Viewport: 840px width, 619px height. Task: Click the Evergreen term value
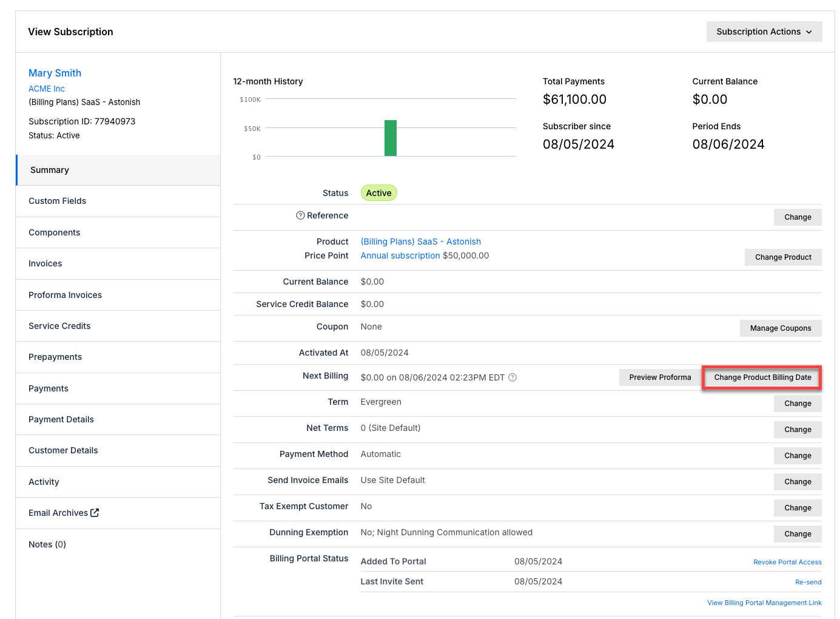[381, 402]
